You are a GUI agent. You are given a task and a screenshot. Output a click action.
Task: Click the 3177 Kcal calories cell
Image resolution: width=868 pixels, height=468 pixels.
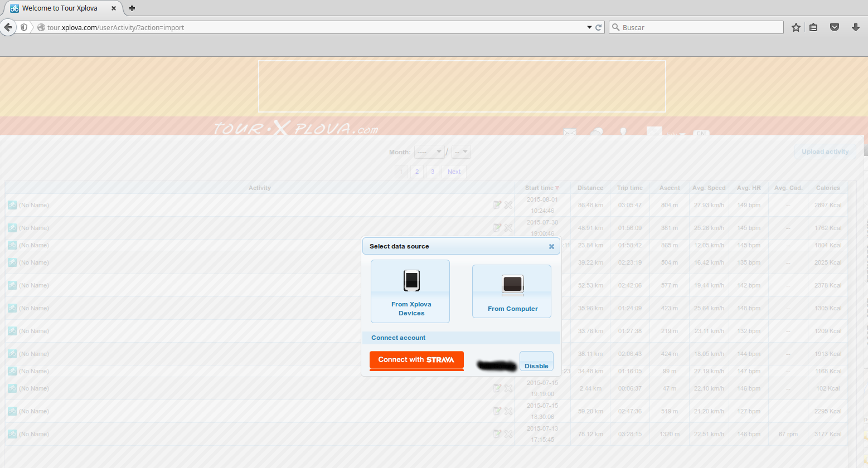[x=828, y=434]
